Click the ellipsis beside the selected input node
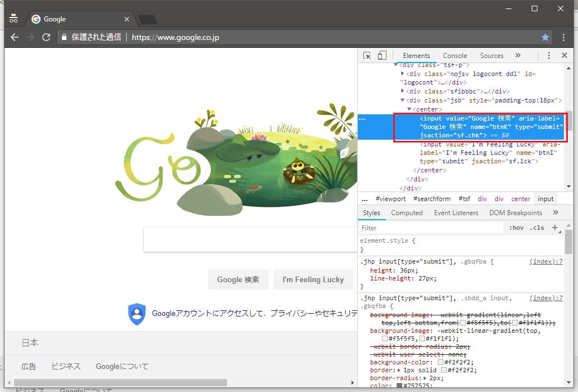Image resolution: width=578 pixels, height=392 pixels. pyautogui.click(x=362, y=119)
